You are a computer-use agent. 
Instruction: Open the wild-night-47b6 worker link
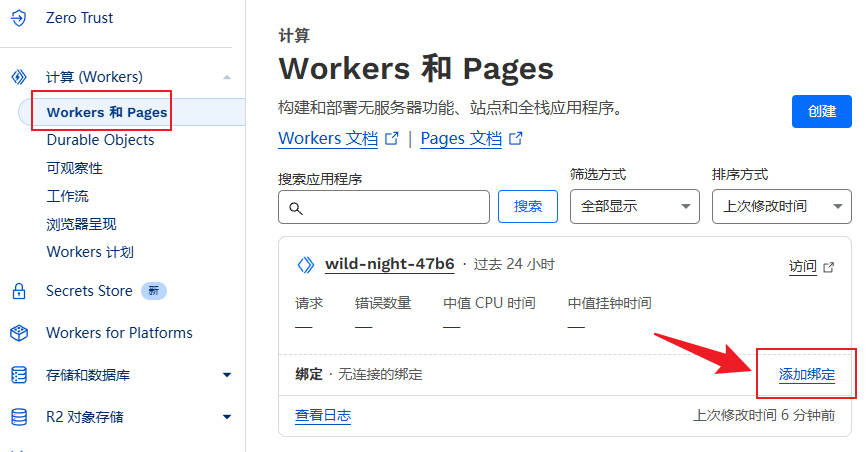389,265
